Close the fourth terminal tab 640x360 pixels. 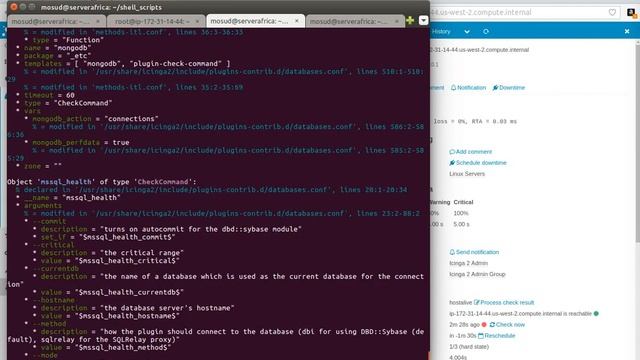tap(397, 21)
